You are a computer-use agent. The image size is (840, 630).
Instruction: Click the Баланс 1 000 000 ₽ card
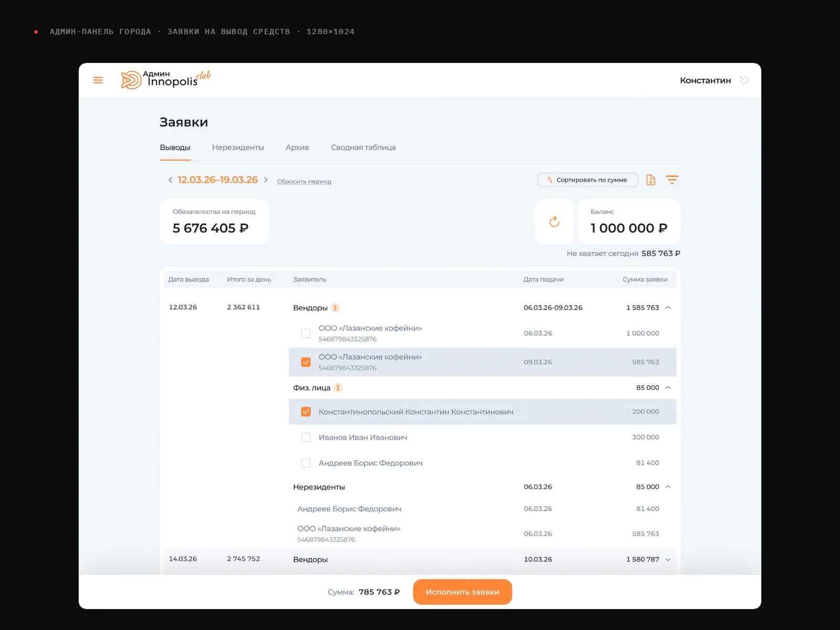[629, 222]
